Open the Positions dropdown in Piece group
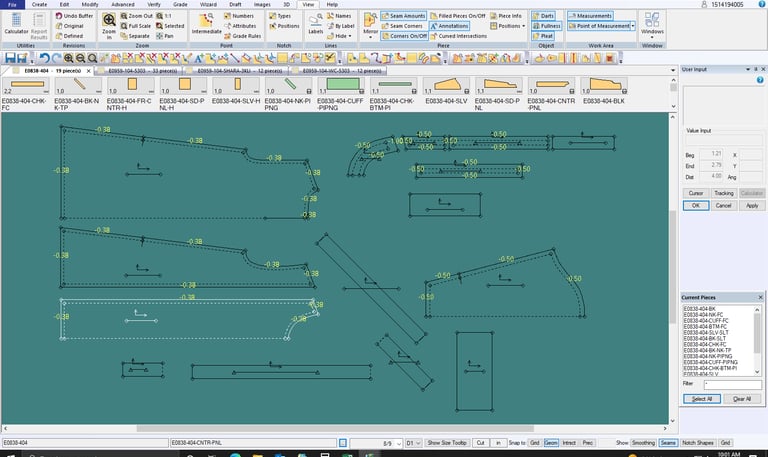The width and height of the screenshot is (768, 457). [x=507, y=26]
